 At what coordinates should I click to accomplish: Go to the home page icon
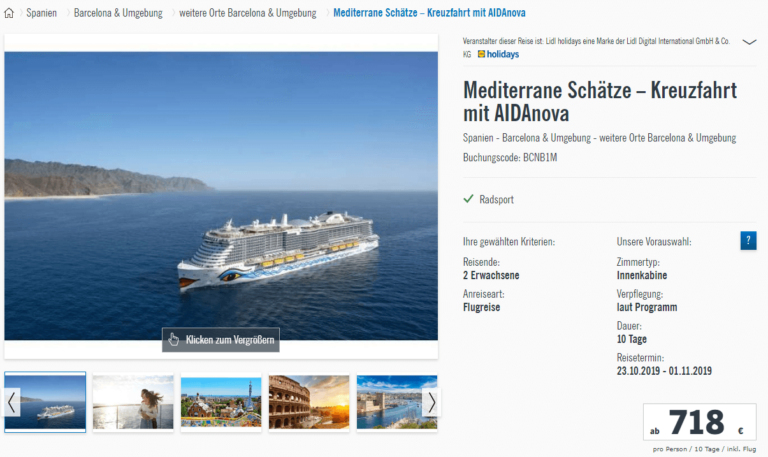[9, 13]
